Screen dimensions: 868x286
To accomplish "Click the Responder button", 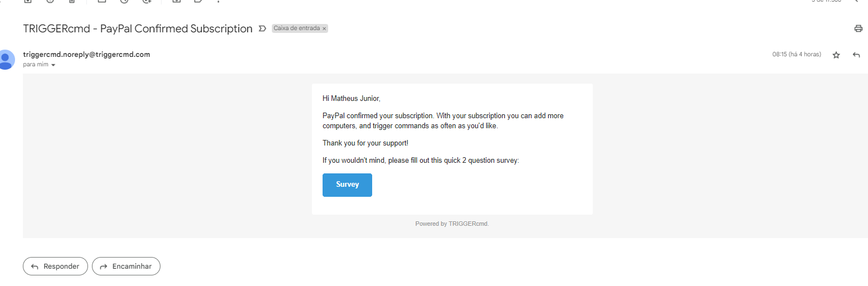I will click(x=55, y=266).
